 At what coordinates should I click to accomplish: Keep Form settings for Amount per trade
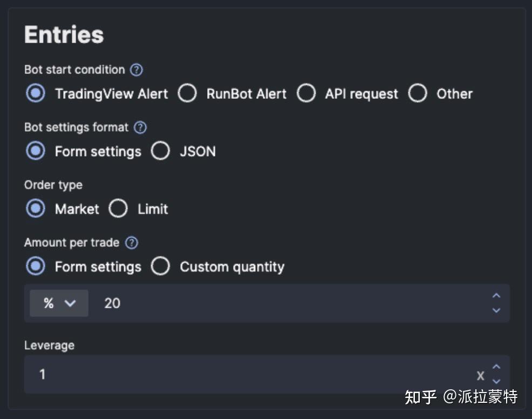tap(35, 266)
